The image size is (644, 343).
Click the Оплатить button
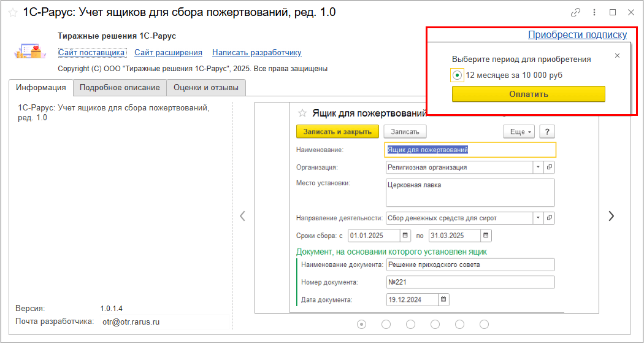tap(529, 94)
